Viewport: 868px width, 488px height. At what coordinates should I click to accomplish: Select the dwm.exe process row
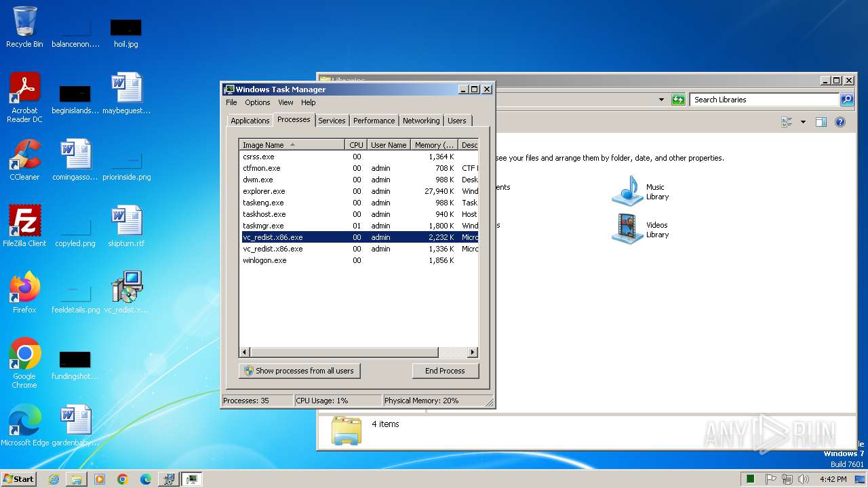coord(359,180)
